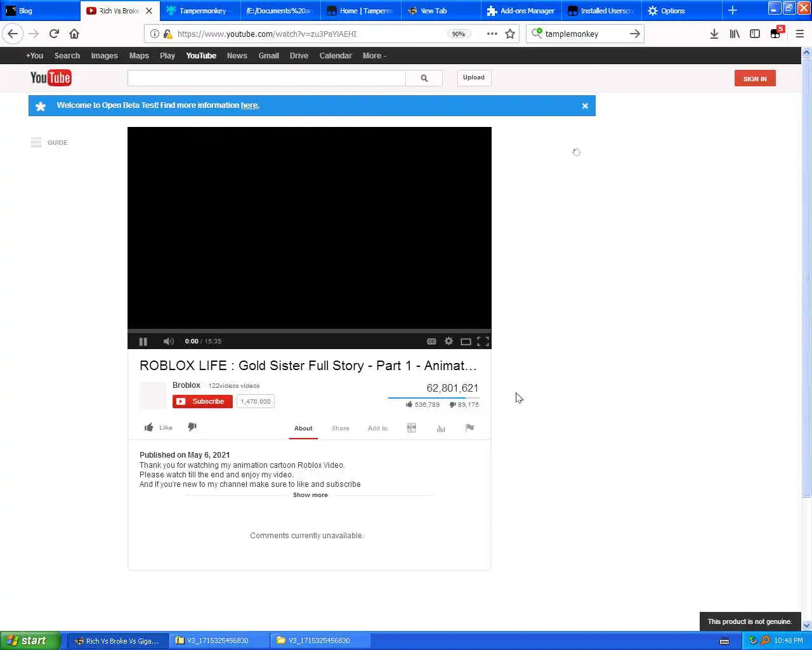This screenshot has height=650, width=812.
Task: Open Gmail in the Google bar
Action: pyautogui.click(x=268, y=56)
